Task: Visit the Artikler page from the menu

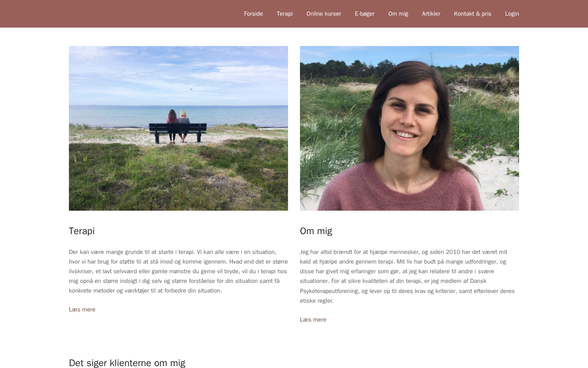Action: (x=431, y=14)
